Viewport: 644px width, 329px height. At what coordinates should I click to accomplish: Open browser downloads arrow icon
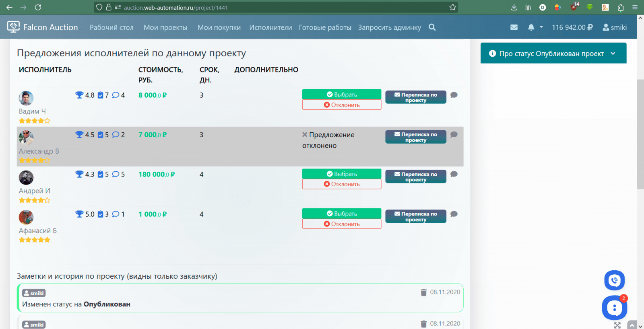(514, 7)
